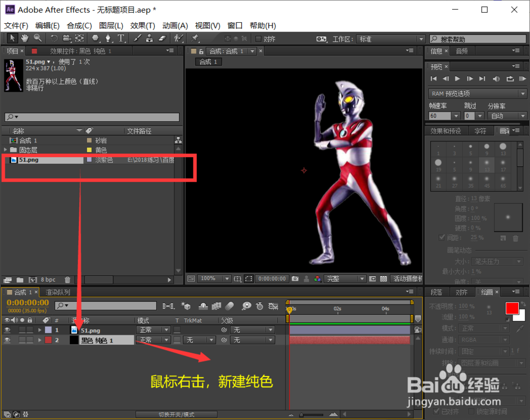The height and width of the screenshot is (420, 530).
Task: Click the new composition icon in Project panel
Action: coord(32,280)
